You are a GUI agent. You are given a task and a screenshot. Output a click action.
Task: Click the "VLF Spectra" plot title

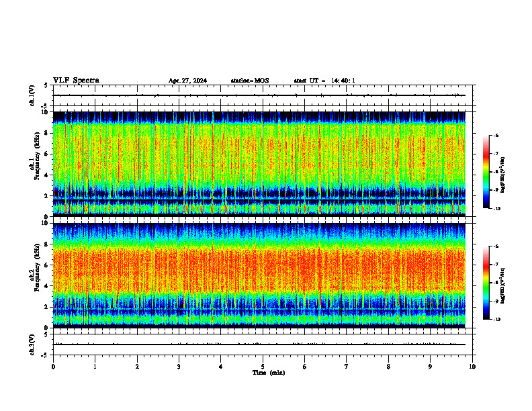tap(76, 81)
